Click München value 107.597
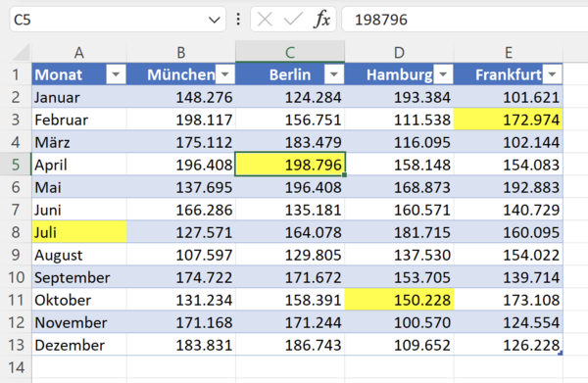Viewport: 588px width, 383px height. tap(181, 255)
